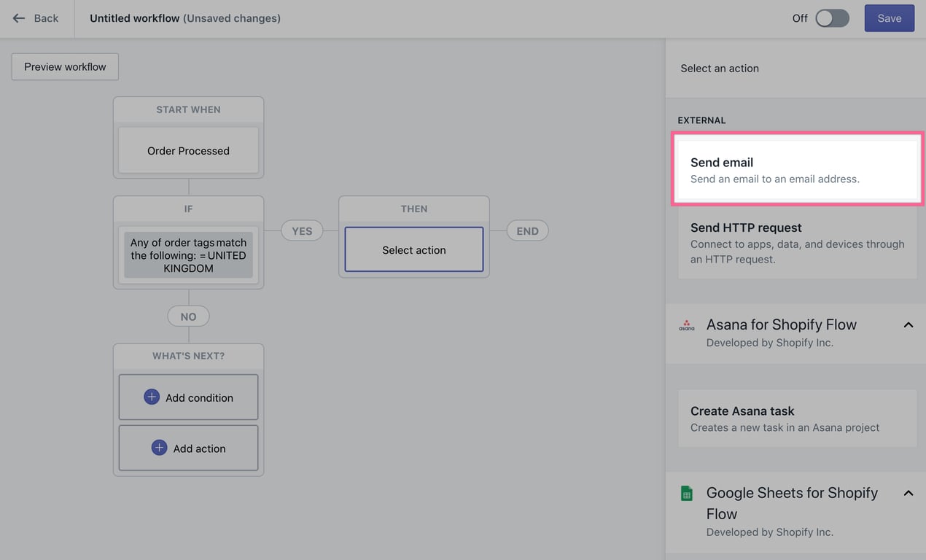Click 'Developed by Shopify Inc.' under Google Sheets
Image resolution: width=926 pixels, height=560 pixels.
770,532
